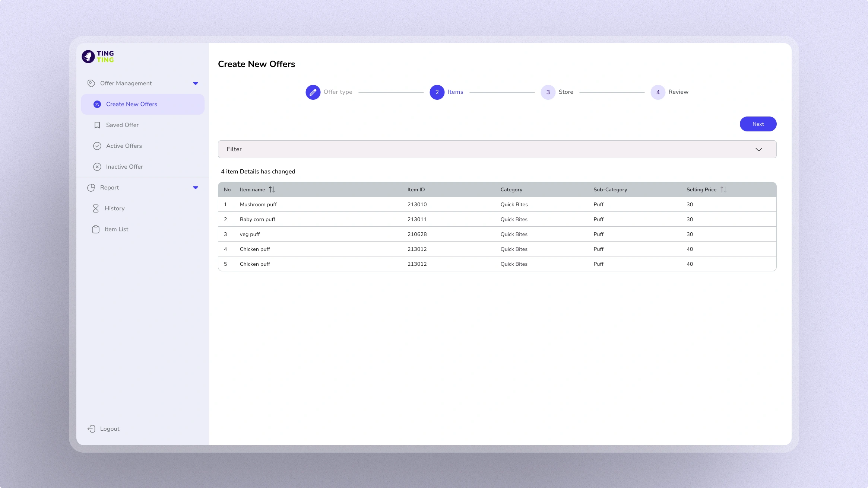Select Chicken puff in row 5
The height and width of the screenshot is (488, 868).
[255, 264]
